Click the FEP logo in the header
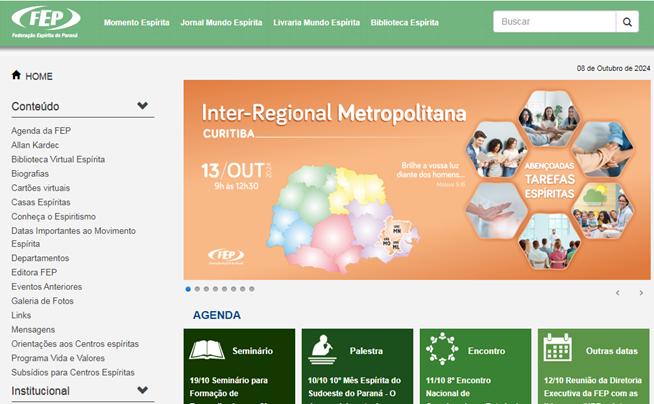Image resolution: width=654 pixels, height=404 pixels. click(x=45, y=22)
